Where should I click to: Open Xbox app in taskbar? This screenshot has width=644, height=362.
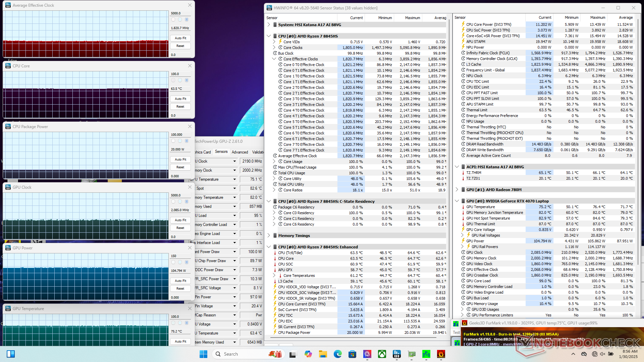tap(382, 354)
